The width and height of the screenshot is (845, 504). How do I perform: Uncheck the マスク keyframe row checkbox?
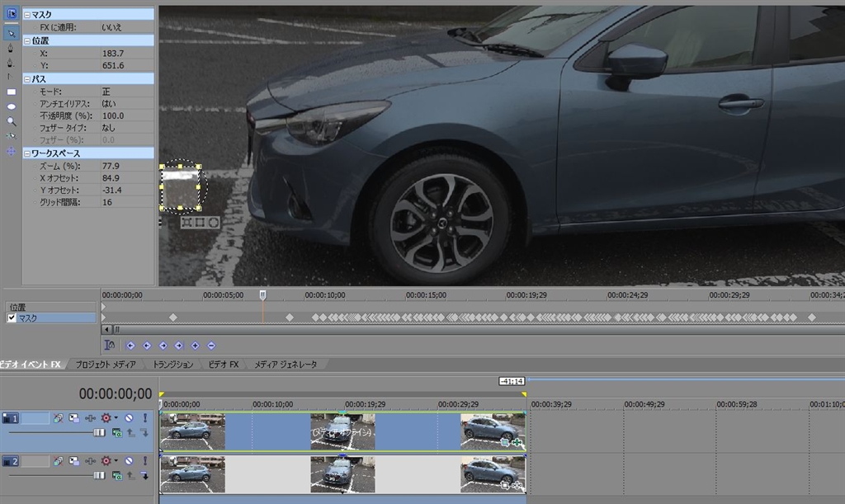[12, 318]
